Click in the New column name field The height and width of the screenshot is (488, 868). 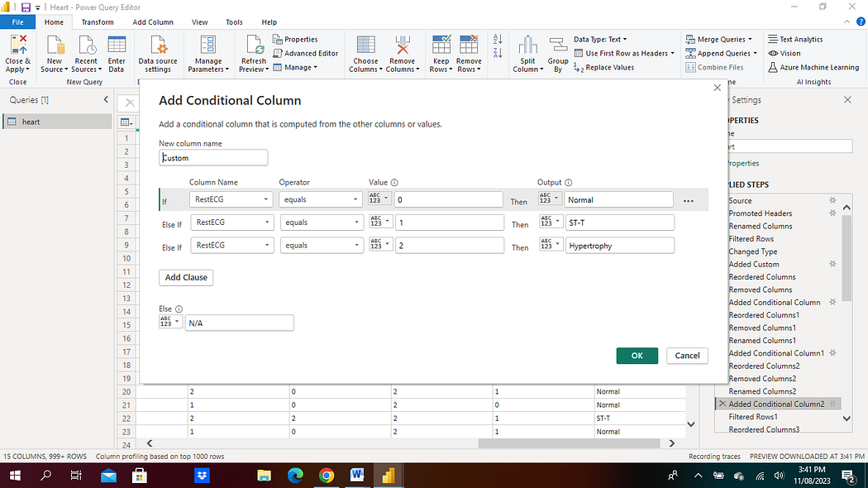[x=213, y=158]
